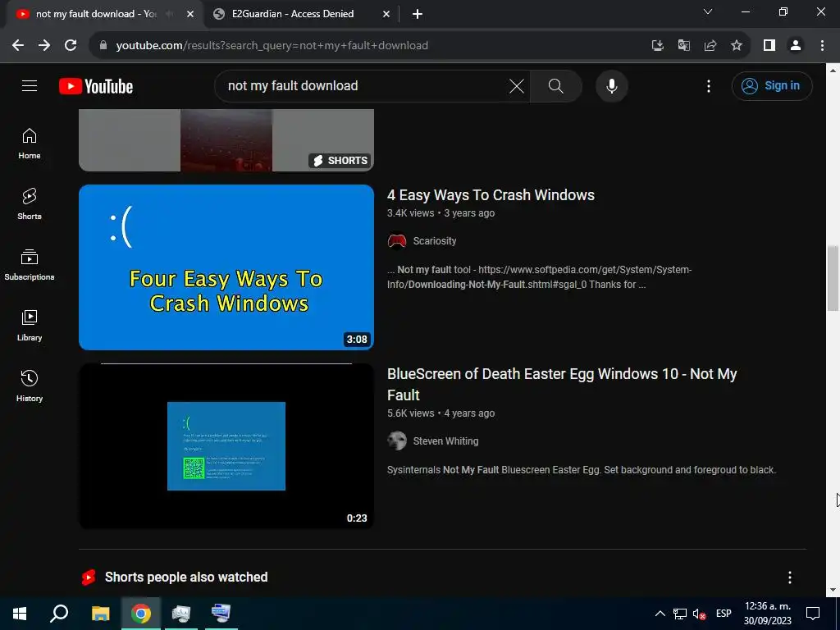Image resolution: width=840 pixels, height=630 pixels.
Task: Click the magnifier search button
Action: coord(555,85)
